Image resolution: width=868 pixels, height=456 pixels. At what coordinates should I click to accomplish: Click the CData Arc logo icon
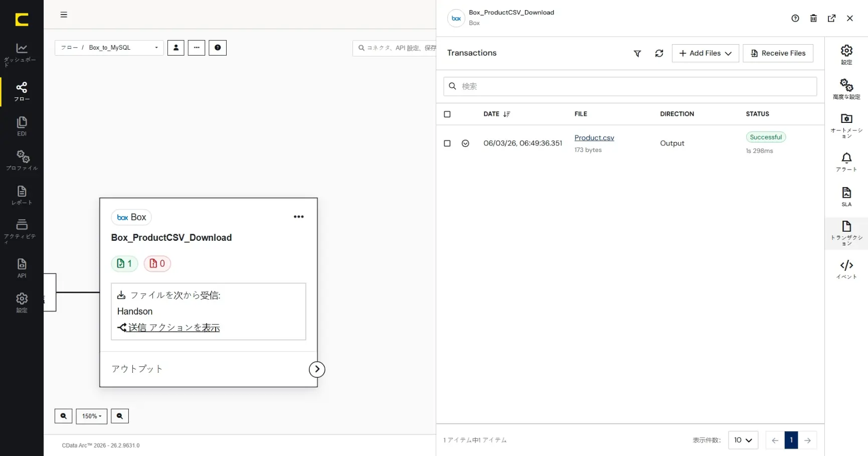(x=22, y=20)
